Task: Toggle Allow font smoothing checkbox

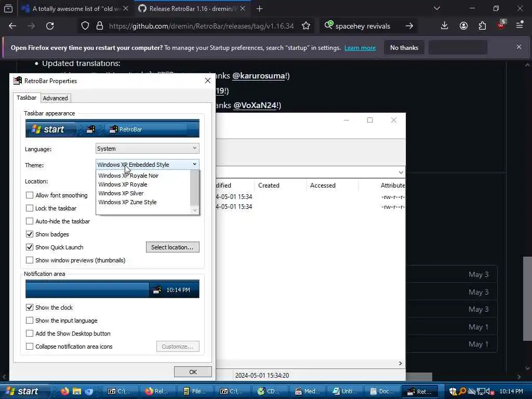Action: 30,195
